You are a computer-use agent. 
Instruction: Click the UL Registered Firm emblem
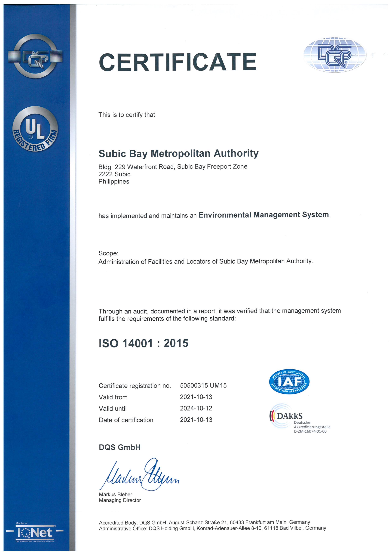click(x=35, y=129)
